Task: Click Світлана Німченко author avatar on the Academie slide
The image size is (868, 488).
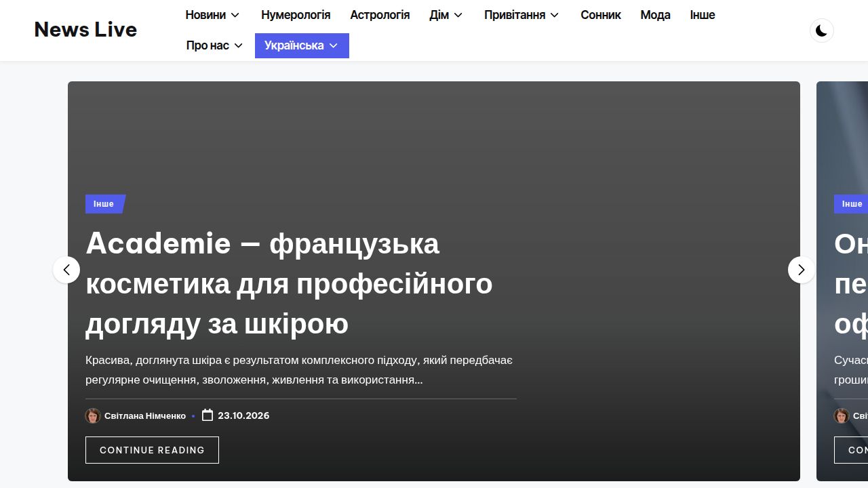Action: pos(93,415)
